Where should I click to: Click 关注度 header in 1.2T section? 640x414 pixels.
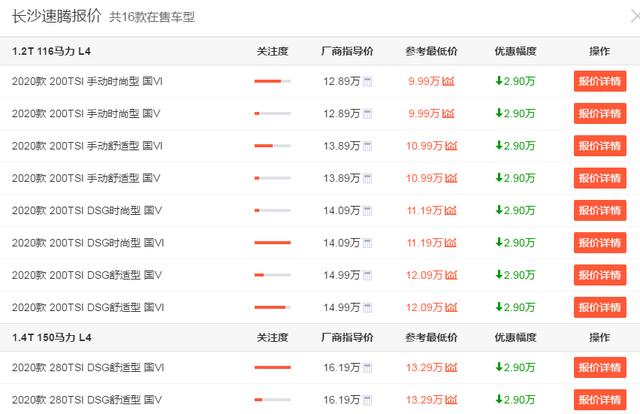pyautogui.click(x=273, y=51)
